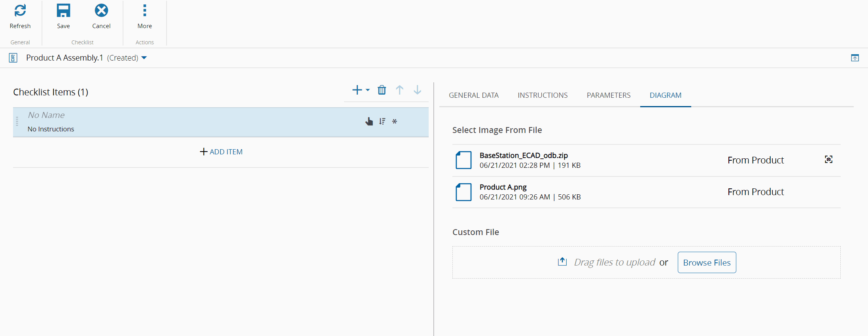Viewport: 868px width, 336px height.
Task: Delete selected checklist item with trash icon
Action: (382, 90)
